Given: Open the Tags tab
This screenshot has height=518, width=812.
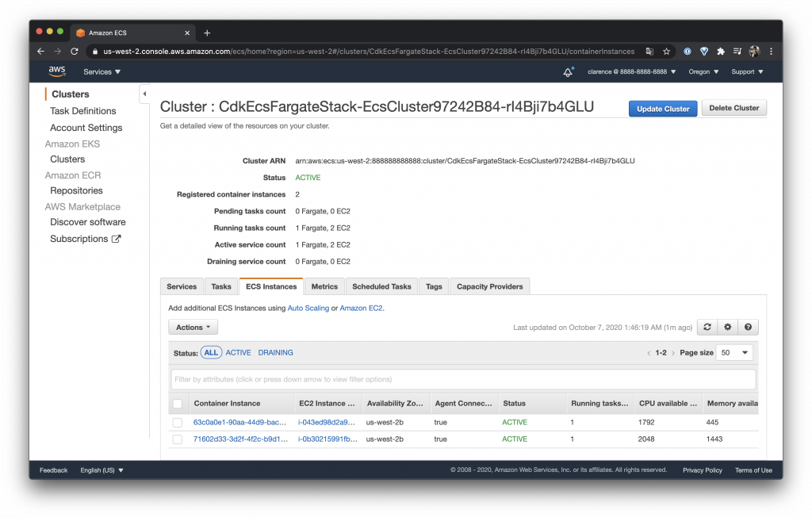Looking at the screenshot, I should [434, 286].
